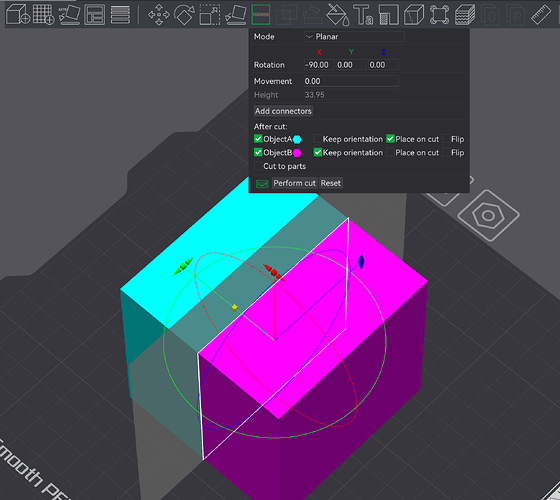
Task: Check the Cut to parts option
Action: (x=258, y=166)
